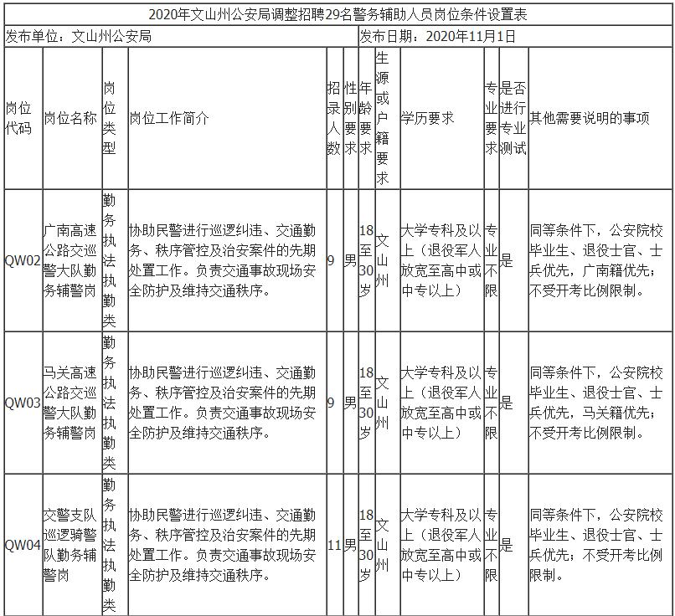Select professional test 是 in QW04 row
This screenshot has width=675, height=616.
pyautogui.click(x=513, y=545)
